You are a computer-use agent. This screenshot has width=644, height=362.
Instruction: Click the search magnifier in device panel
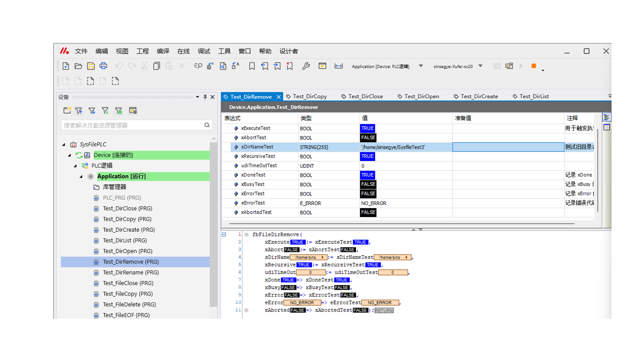[x=207, y=125]
